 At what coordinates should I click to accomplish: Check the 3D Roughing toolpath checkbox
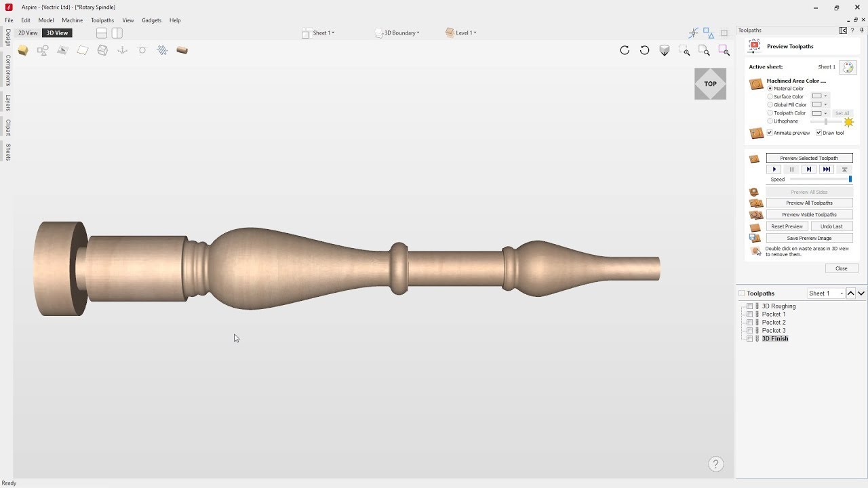(749, 306)
